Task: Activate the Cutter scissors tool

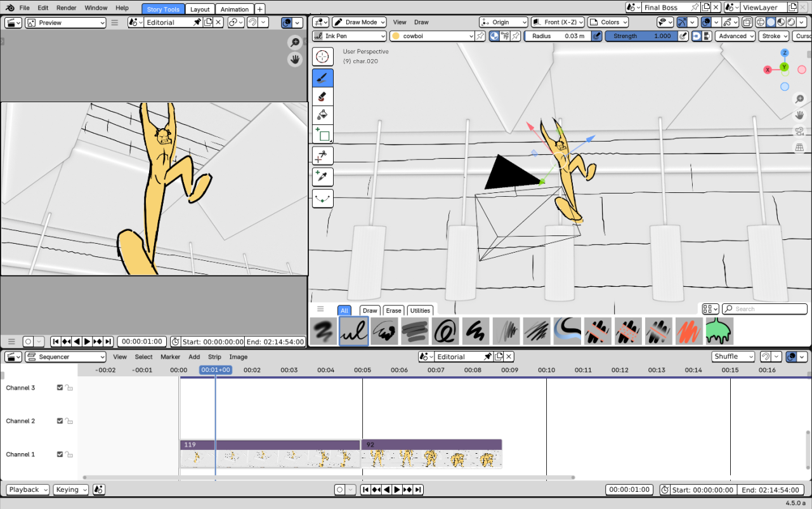Action: tap(323, 155)
